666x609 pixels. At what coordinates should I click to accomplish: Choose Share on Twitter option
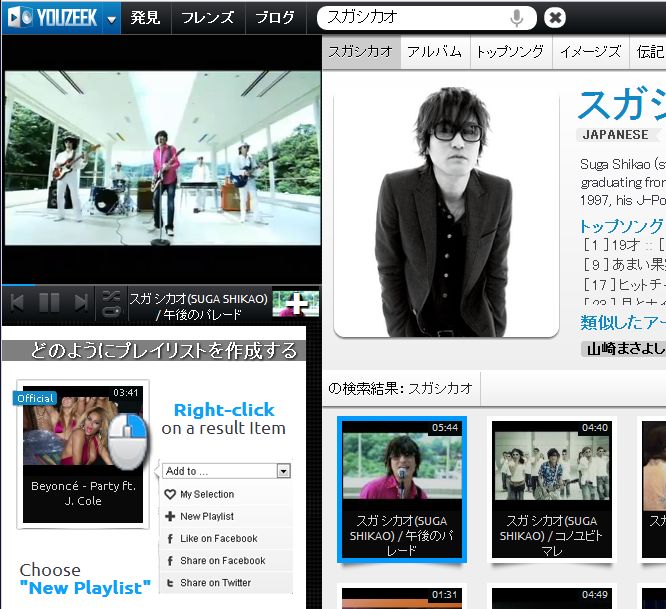point(226,583)
